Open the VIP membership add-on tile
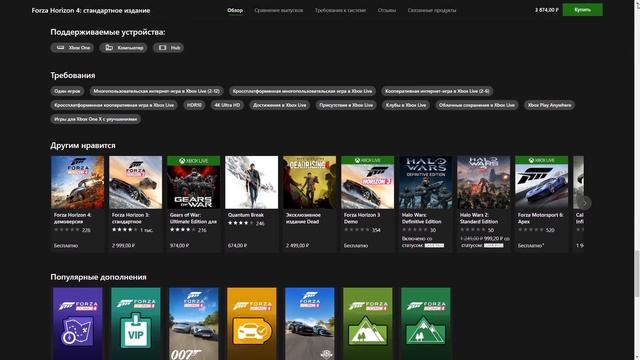640x360 pixels. click(136, 324)
